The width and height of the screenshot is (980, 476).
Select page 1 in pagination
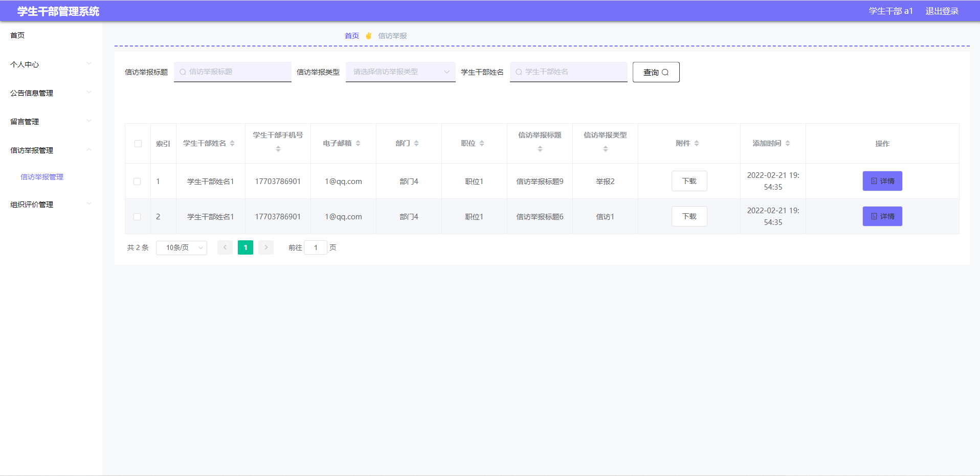point(246,247)
